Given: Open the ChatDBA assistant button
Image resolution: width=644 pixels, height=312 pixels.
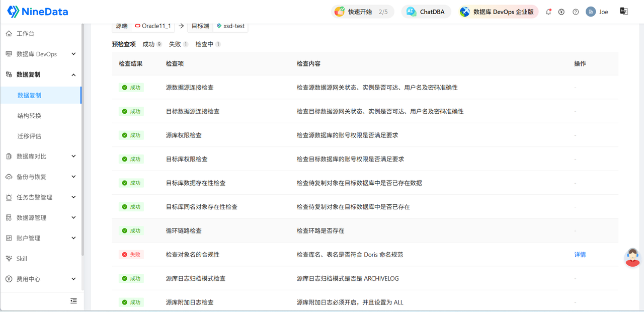Looking at the screenshot, I should pyautogui.click(x=426, y=12).
